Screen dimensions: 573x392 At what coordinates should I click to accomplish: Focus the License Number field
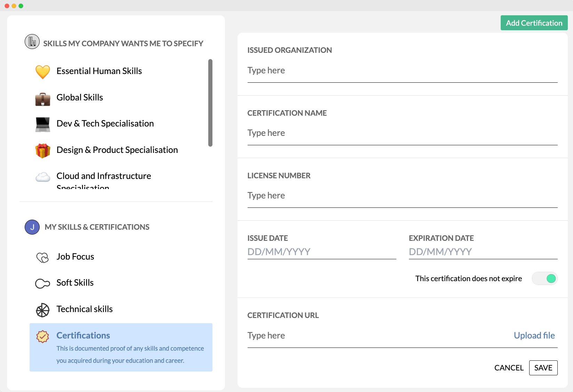(402, 196)
